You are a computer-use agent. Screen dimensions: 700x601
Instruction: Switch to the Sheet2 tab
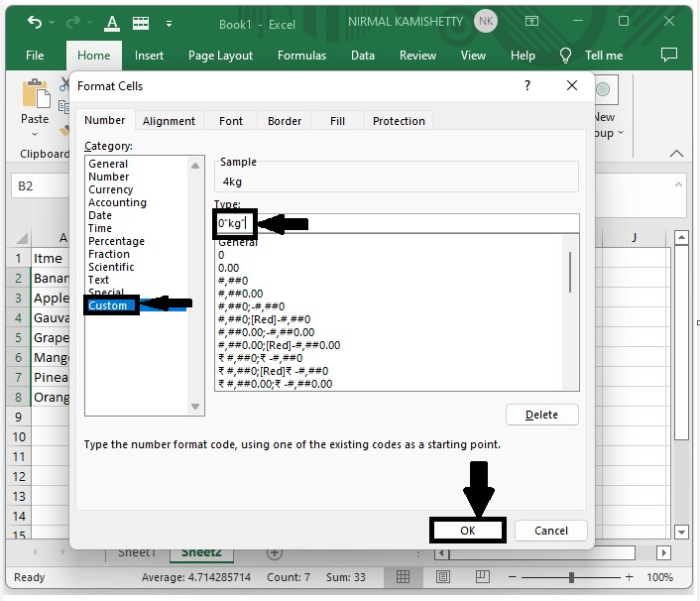[202, 553]
